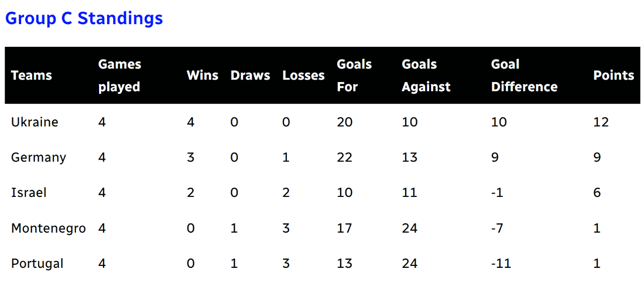The image size is (644, 286).
Task: Click the Group C Standings heading
Action: [84, 19]
